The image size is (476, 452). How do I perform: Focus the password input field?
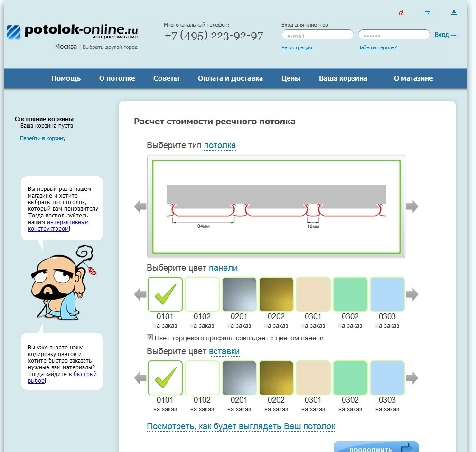394,35
